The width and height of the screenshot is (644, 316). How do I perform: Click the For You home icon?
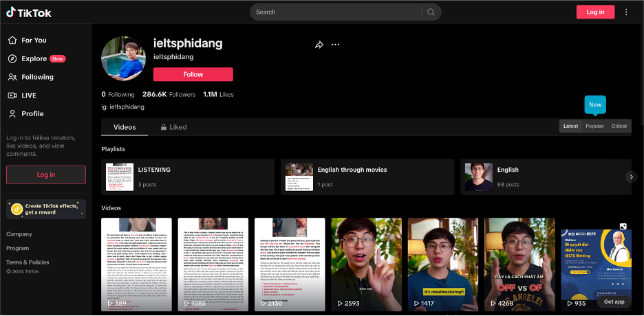coord(12,40)
